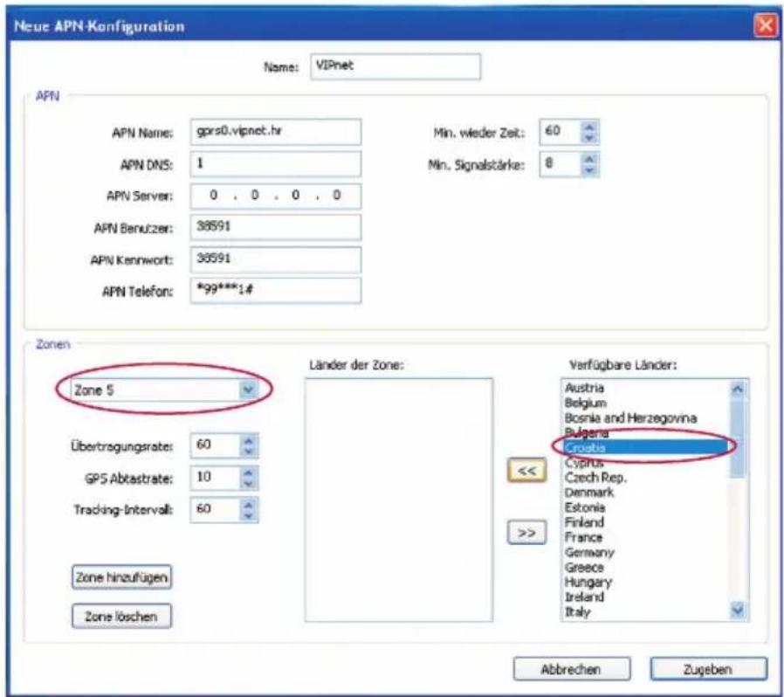Select France in available countries
The width and height of the screenshot is (784, 697).
point(583,537)
